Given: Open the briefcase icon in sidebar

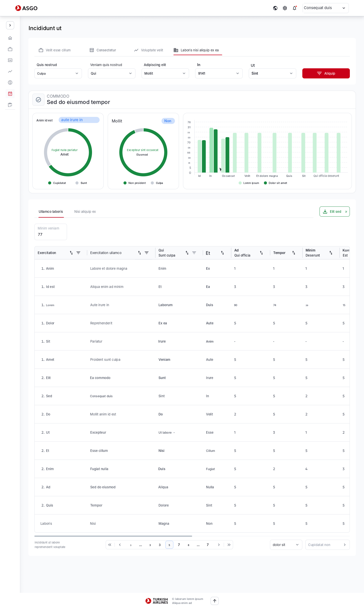Looking at the screenshot, I should tap(10, 49).
